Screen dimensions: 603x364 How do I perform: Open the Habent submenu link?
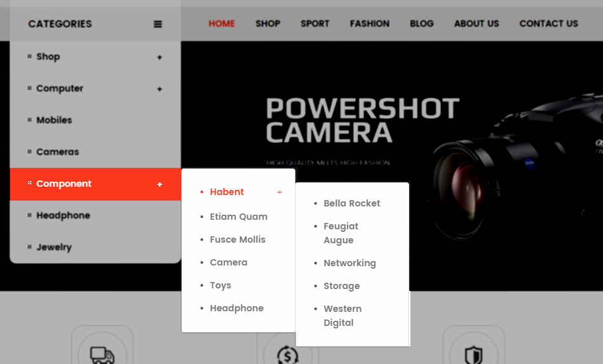227,192
